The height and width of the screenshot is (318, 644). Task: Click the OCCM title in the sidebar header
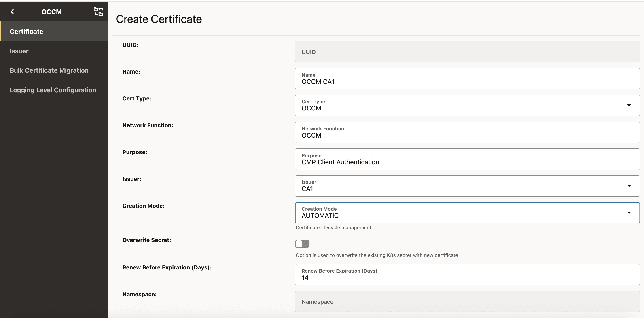pyautogui.click(x=52, y=11)
